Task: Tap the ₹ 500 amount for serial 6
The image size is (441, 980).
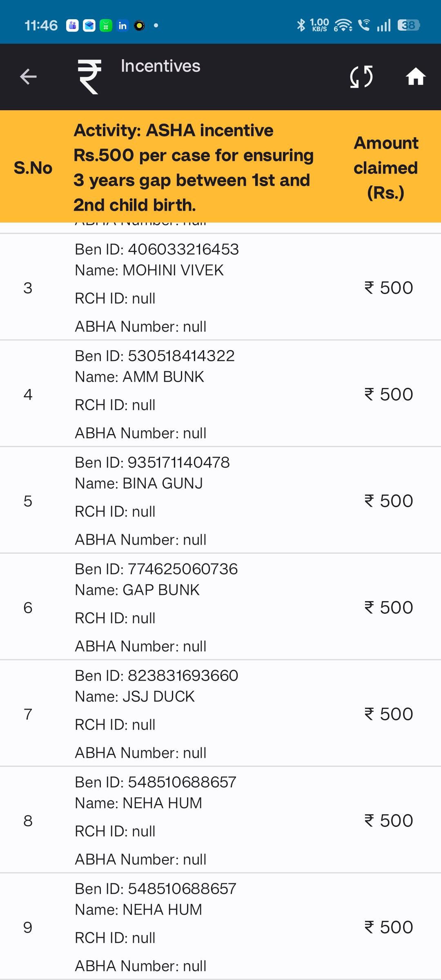Action: (x=389, y=608)
